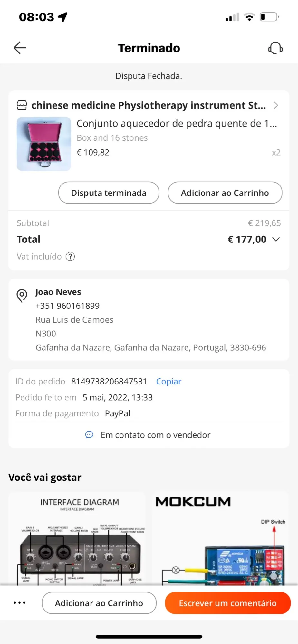
Task: Copy the order ID via Copiar
Action: click(x=168, y=382)
